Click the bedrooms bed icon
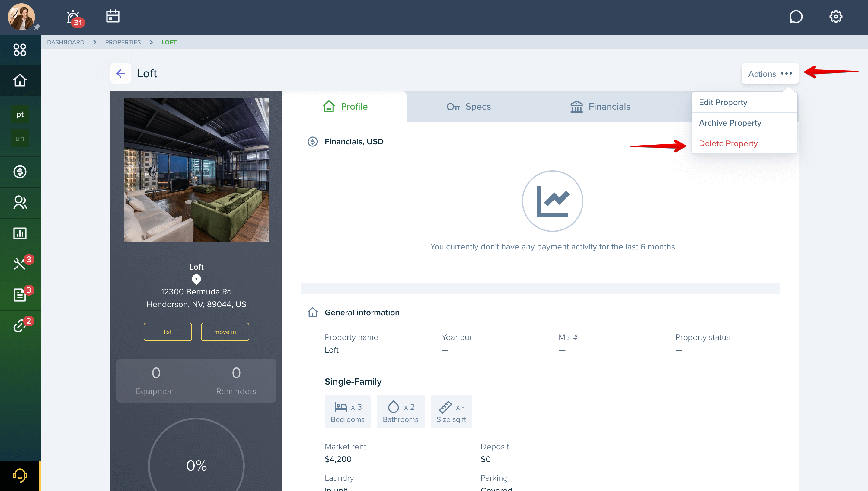 (341, 407)
